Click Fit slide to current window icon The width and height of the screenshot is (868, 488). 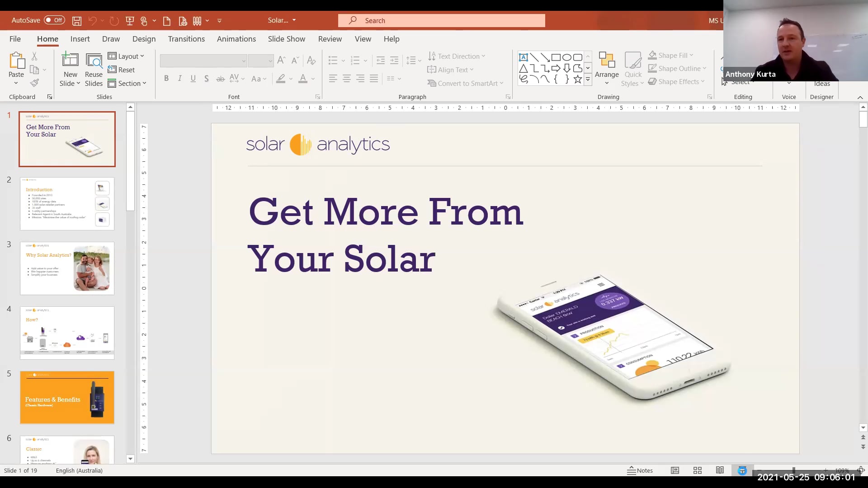pos(861,470)
